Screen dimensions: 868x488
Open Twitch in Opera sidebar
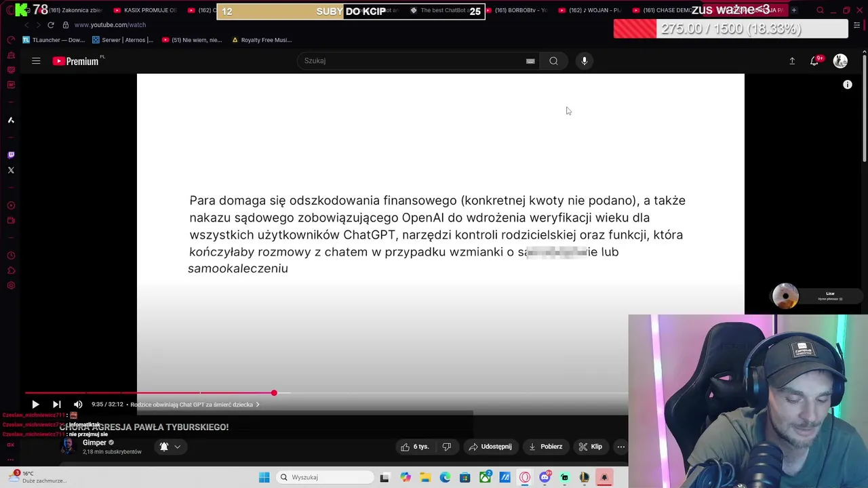tap(11, 155)
